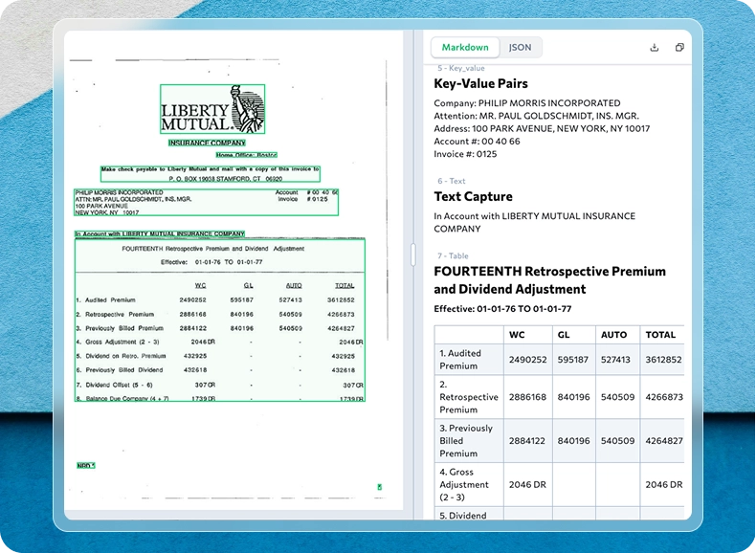This screenshot has width=756, height=553.
Task: Switch to the JSON tab
Action: 520,47
